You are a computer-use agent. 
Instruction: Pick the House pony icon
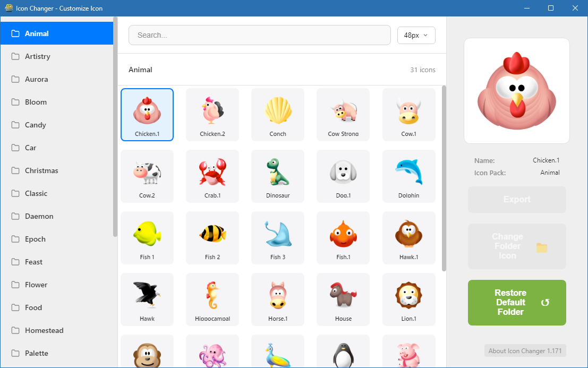pyautogui.click(x=343, y=299)
